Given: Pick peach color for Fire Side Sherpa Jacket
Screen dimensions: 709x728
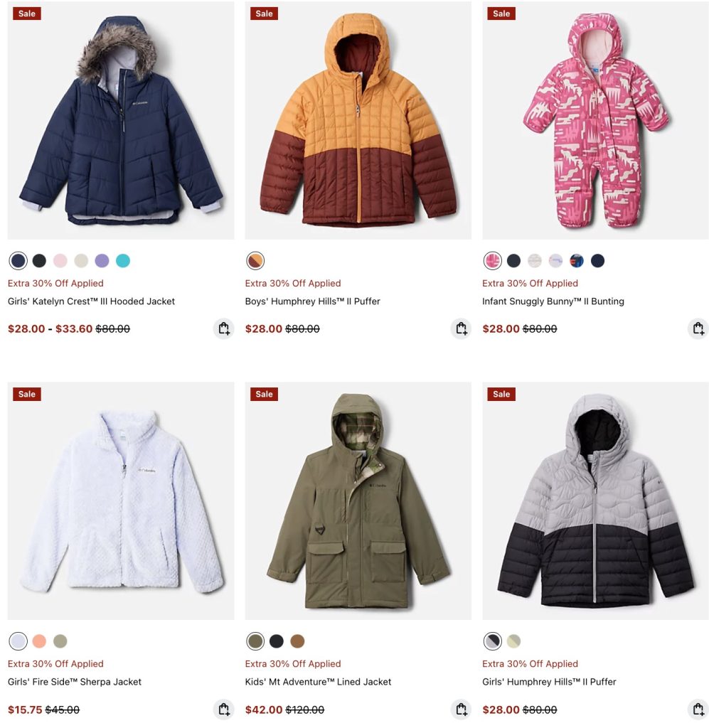Looking at the screenshot, I should [x=39, y=641].
